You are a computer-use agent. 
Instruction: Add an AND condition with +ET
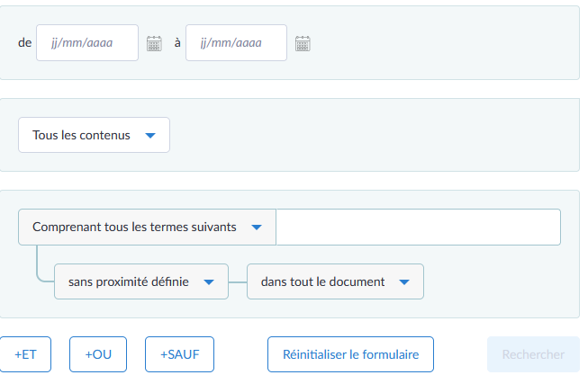(25, 354)
